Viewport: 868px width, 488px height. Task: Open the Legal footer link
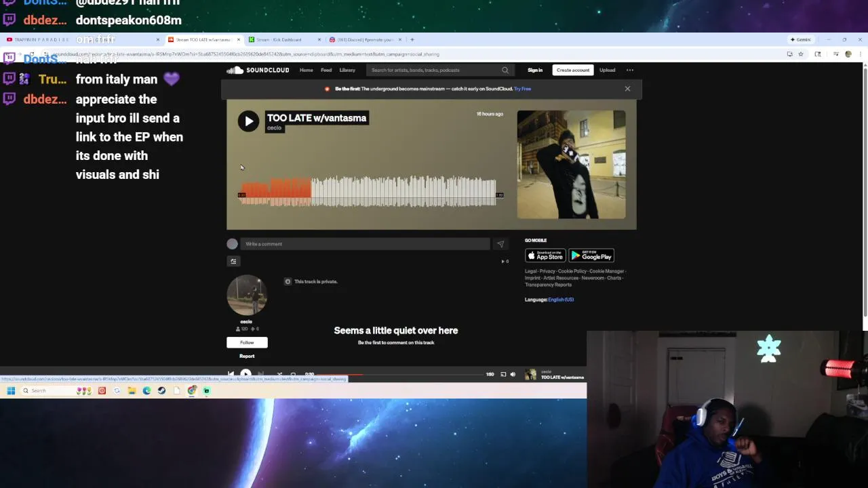[531, 271]
